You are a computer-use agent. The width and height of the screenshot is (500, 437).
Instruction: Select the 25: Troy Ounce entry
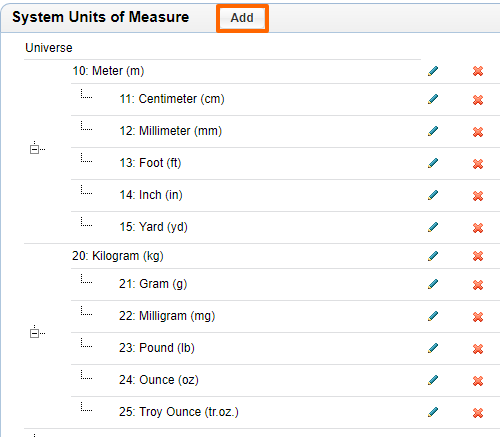[179, 412]
